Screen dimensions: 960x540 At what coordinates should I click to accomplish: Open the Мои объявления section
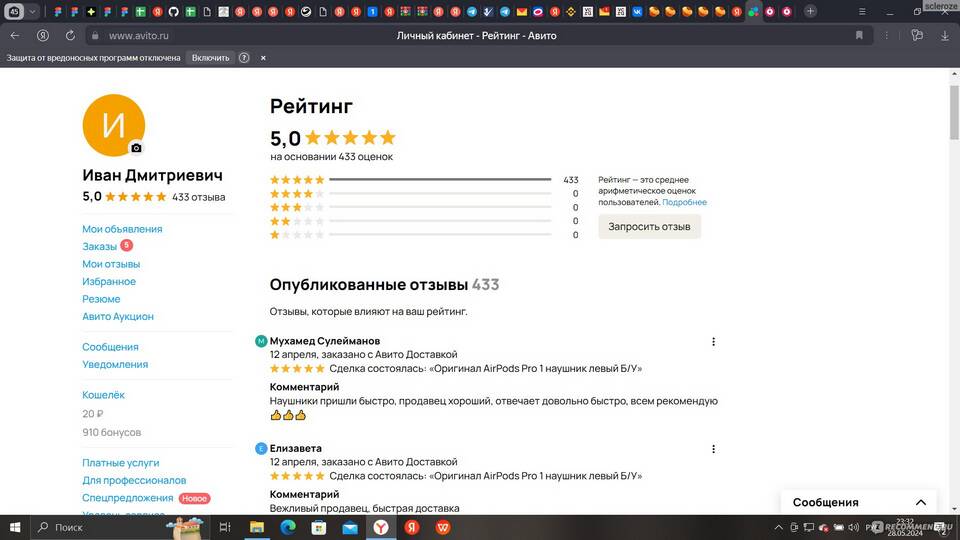pyautogui.click(x=122, y=229)
